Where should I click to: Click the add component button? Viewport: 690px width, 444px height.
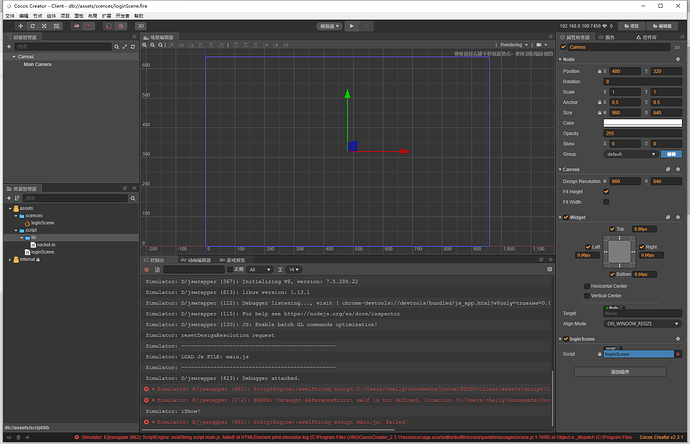point(620,372)
